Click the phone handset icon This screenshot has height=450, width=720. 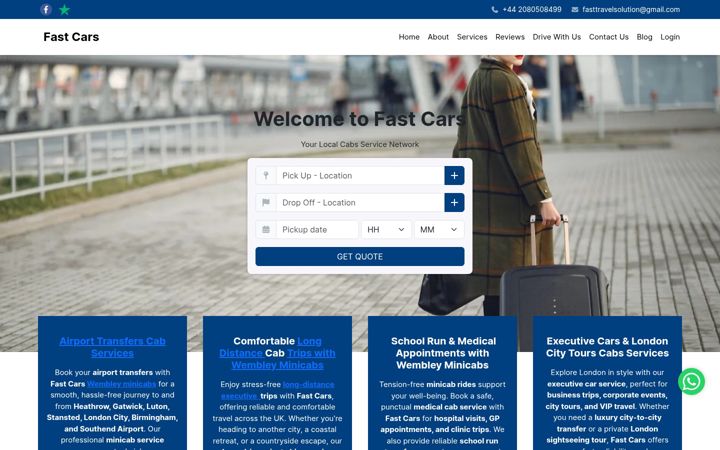(x=495, y=9)
